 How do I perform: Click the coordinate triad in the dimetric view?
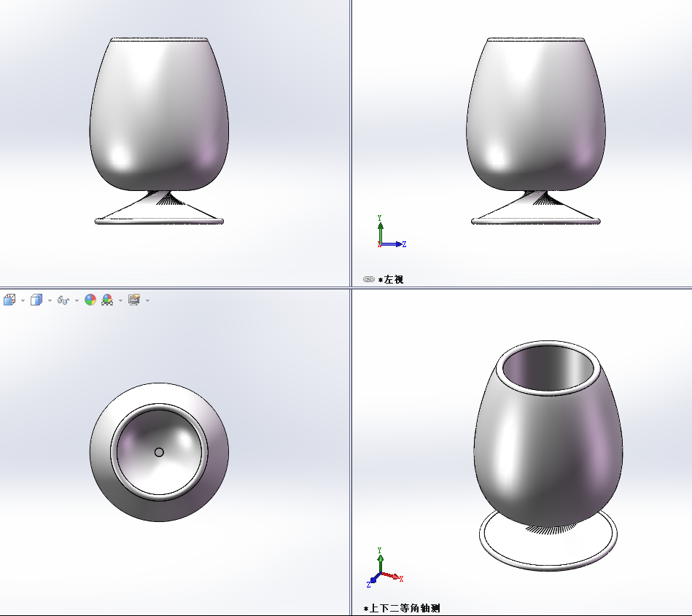[x=385, y=567]
